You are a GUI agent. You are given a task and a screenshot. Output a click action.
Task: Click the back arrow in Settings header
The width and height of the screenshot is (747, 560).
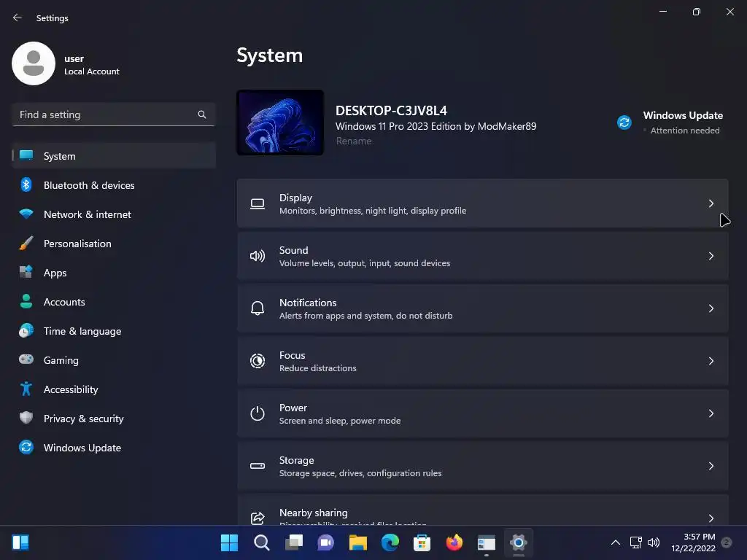18,17
